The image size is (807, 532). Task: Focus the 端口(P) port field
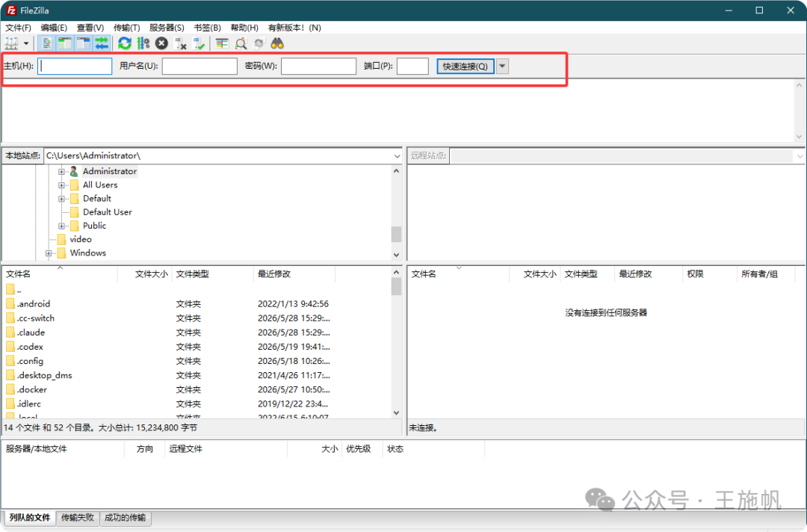(412, 66)
